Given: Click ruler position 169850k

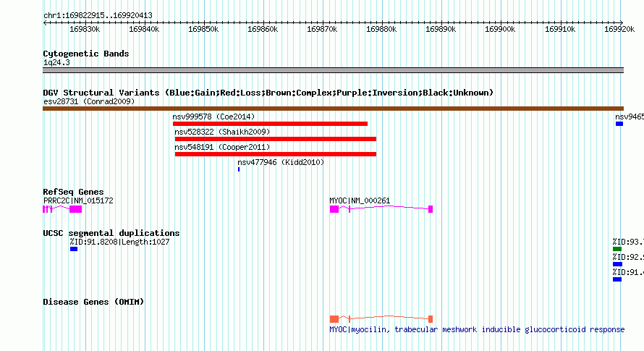Looking at the screenshot, I should click(x=203, y=29).
